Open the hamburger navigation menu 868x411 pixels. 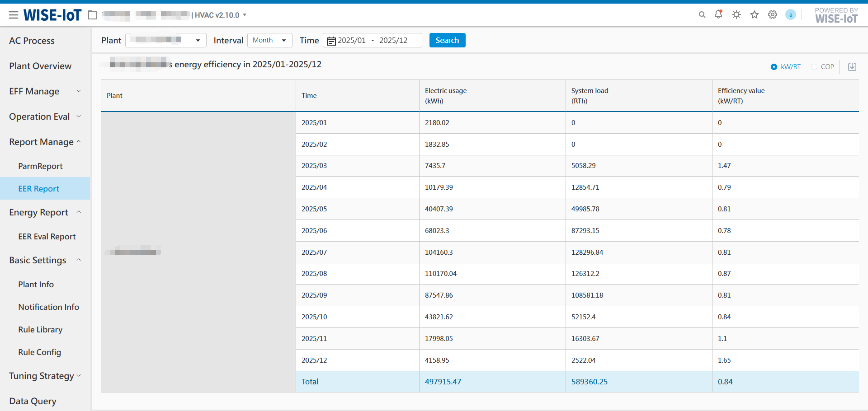point(14,15)
